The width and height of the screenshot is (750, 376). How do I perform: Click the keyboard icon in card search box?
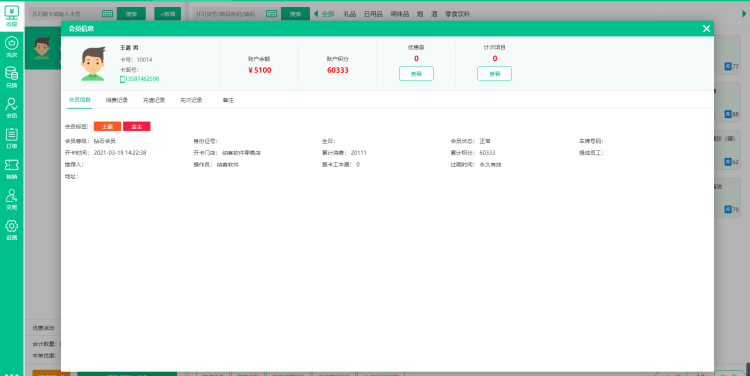pyautogui.click(x=108, y=14)
